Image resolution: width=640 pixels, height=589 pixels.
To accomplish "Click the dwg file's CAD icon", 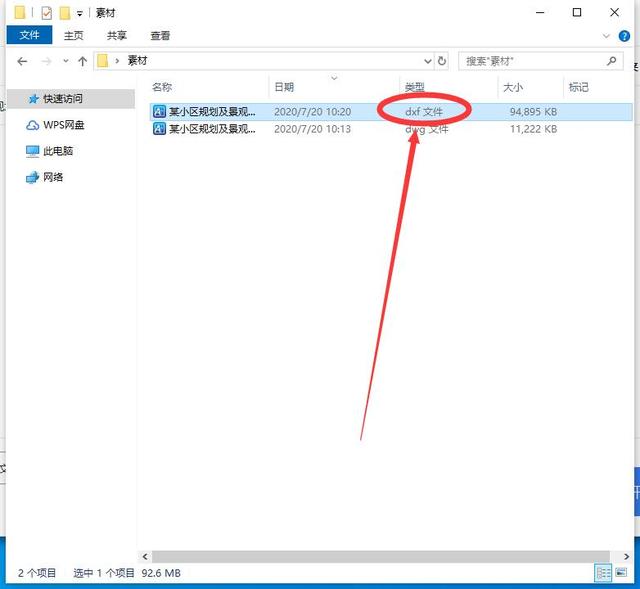I will pos(159,129).
